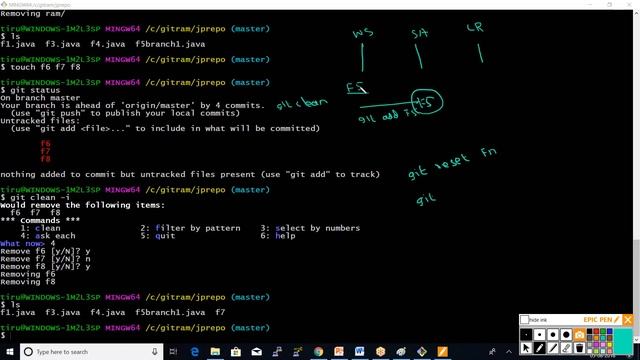Screen dimensions: 640x360
Task: Close the Epic Pen toolbar
Action: (628, 320)
